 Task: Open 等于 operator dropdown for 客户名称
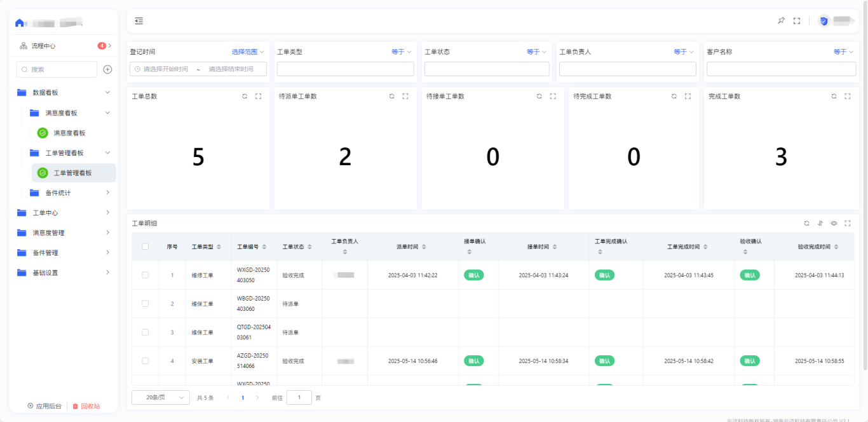coord(844,51)
